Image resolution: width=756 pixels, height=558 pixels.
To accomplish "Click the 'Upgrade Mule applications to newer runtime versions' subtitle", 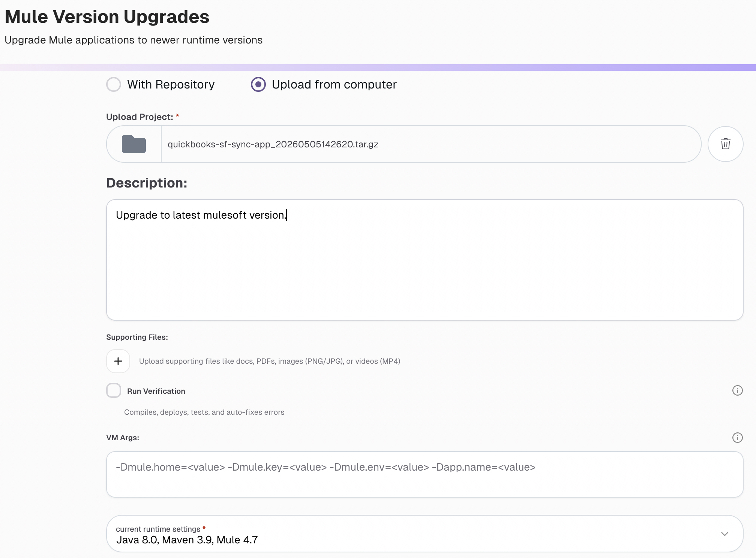I will [133, 40].
